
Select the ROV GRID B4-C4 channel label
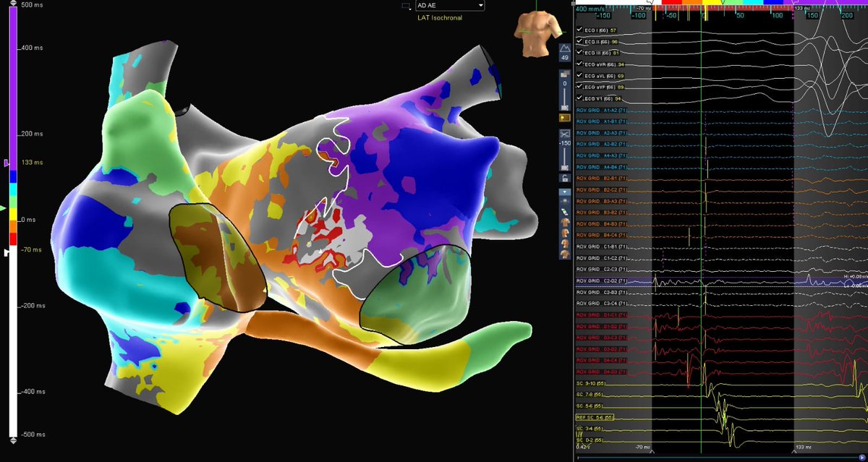pos(602,235)
